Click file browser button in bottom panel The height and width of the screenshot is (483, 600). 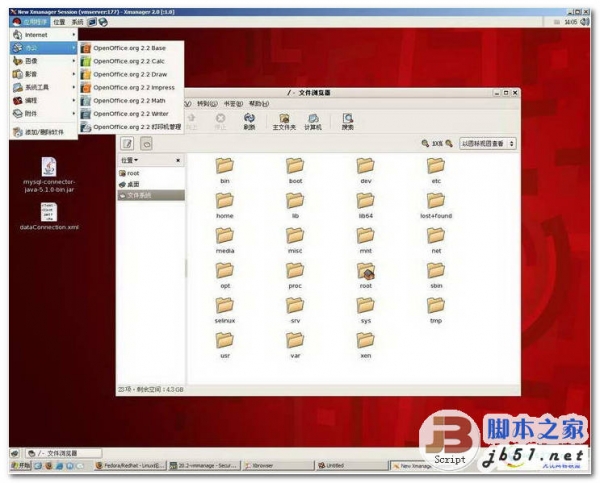coord(64,454)
